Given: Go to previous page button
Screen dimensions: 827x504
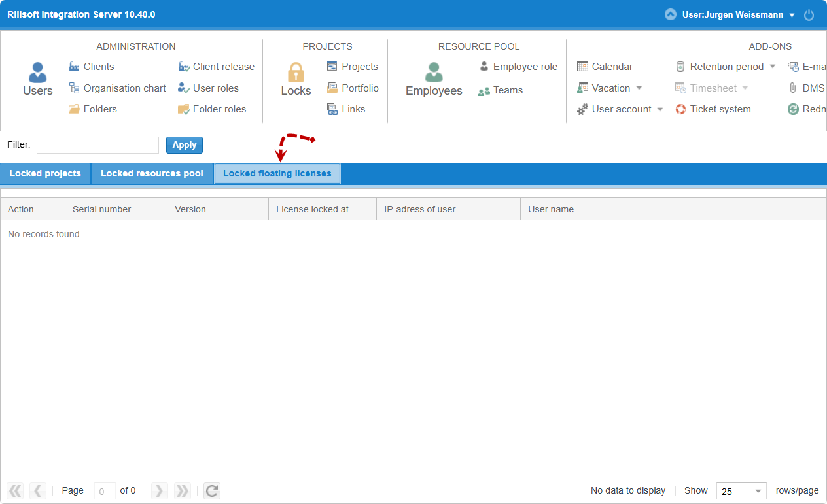Looking at the screenshot, I should click(38, 491).
